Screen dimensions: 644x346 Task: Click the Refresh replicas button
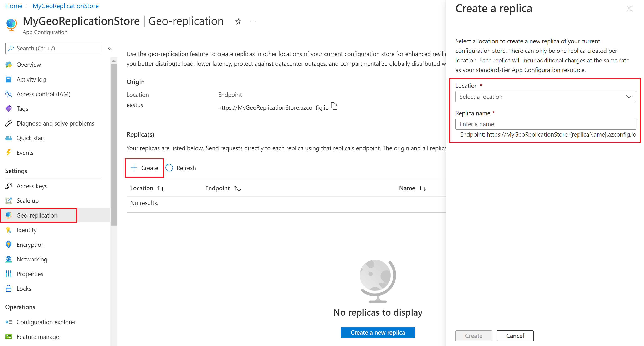(181, 168)
